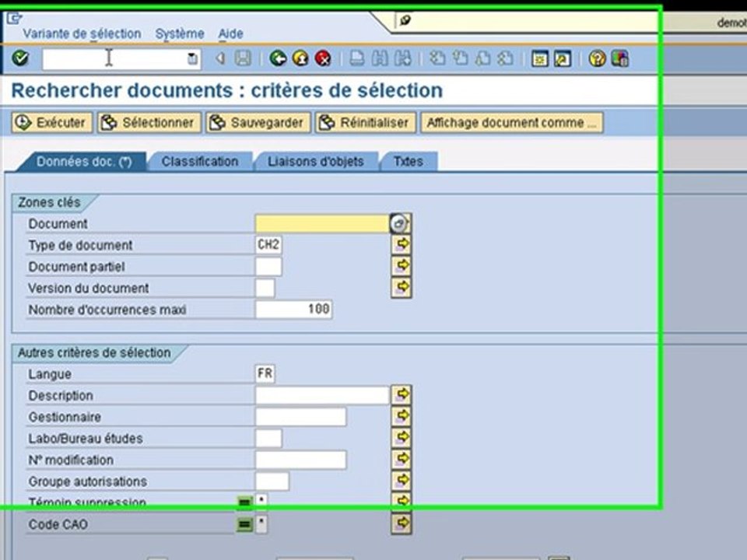Open the Aide menu
The width and height of the screenshot is (747, 560).
(230, 33)
